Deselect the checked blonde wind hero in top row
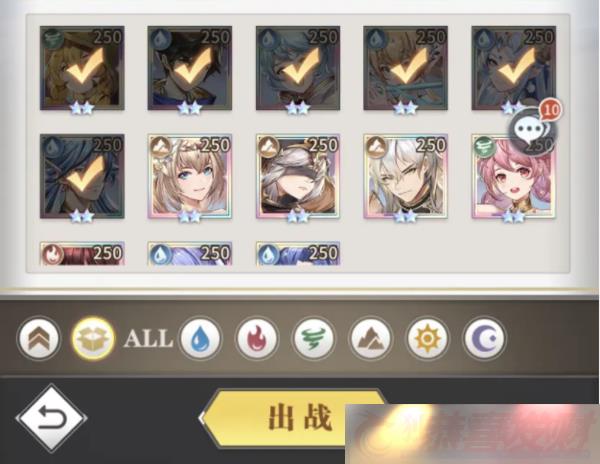 (82, 68)
